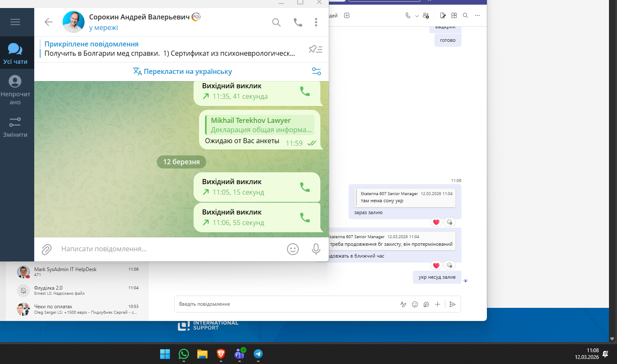Start audio call in Teams
617x364 pixels.
(408, 16)
